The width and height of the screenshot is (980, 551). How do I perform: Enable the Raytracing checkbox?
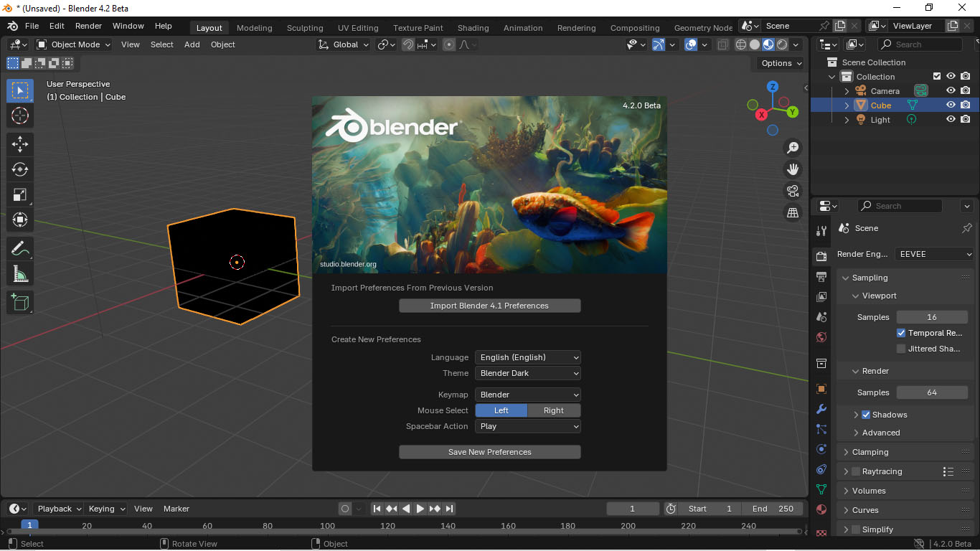pos(856,471)
